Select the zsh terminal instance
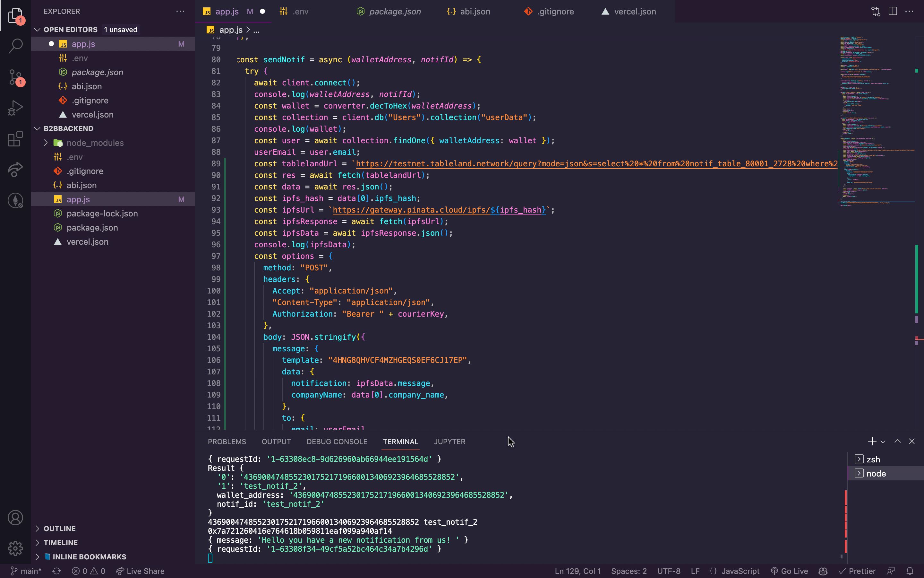This screenshot has width=924, height=578. pos(886,459)
